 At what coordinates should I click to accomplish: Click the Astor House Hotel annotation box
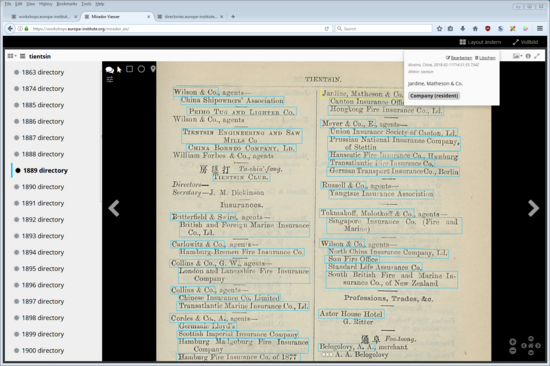pos(351,314)
